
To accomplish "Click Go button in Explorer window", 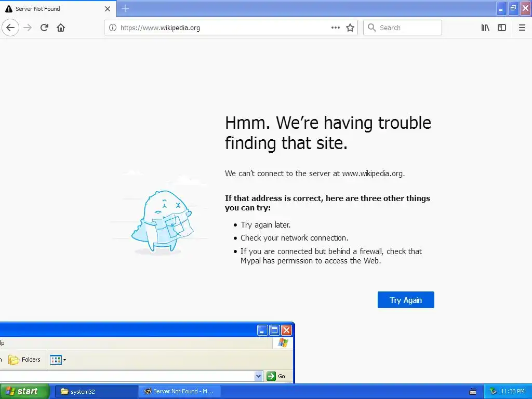I will 276,376.
